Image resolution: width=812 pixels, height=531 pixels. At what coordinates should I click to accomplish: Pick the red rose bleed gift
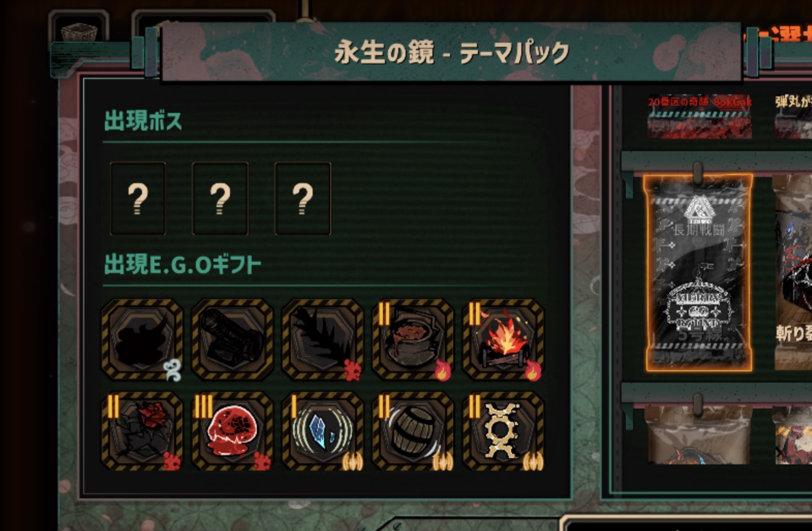(x=143, y=431)
